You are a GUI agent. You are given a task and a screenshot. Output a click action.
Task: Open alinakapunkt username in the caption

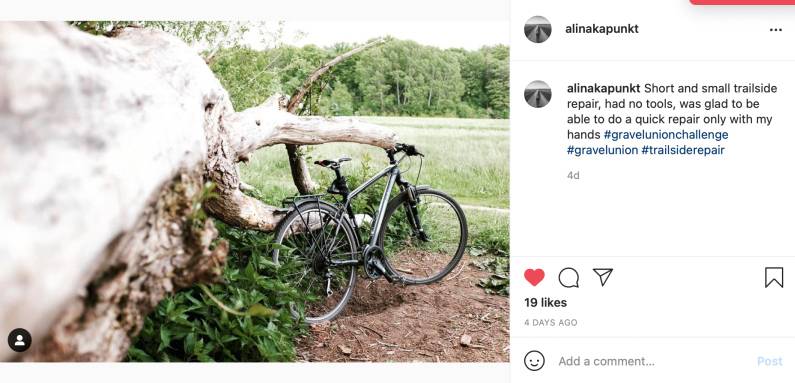click(x=603, y=88)
